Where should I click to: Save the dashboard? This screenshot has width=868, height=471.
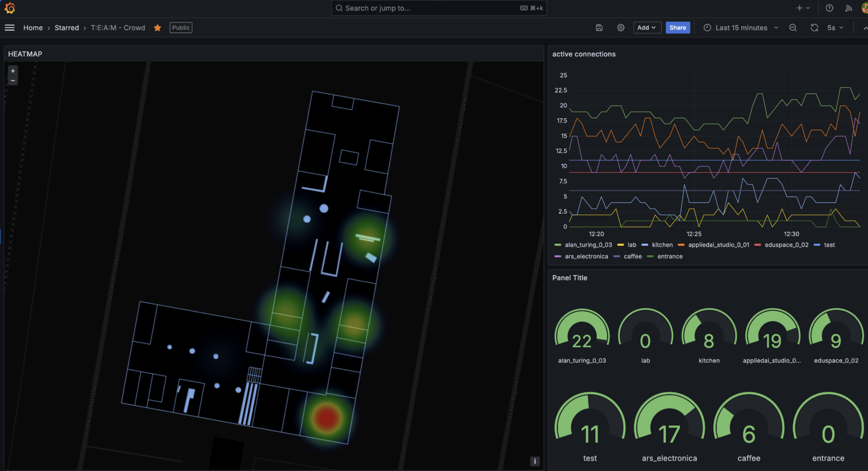click(599, 27)
